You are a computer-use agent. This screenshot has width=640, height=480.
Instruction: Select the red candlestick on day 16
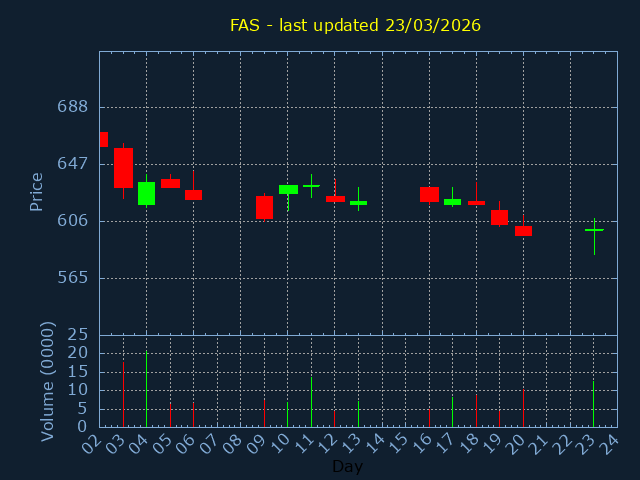(x=429, y=194)
